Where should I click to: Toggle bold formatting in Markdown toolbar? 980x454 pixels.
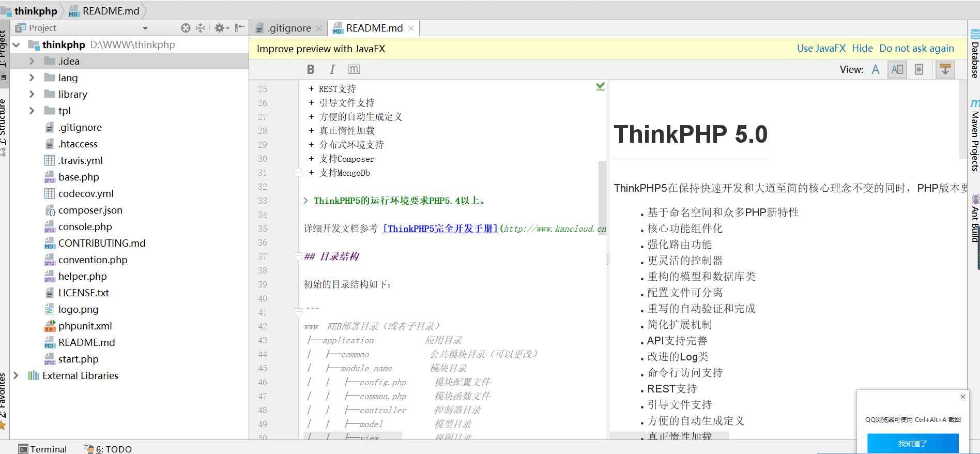point(311,69)
